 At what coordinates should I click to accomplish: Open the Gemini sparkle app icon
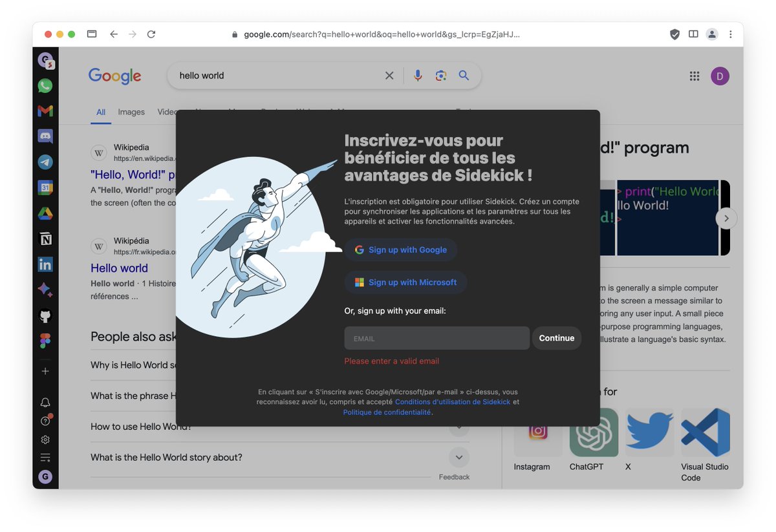pyautogui.click(x=45, y=290)
